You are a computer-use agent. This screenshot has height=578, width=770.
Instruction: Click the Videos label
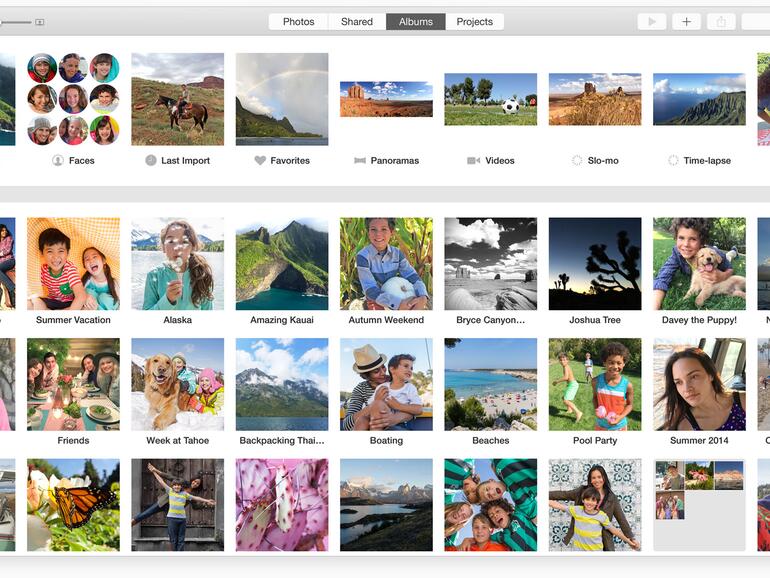click(x=499, y=161)
